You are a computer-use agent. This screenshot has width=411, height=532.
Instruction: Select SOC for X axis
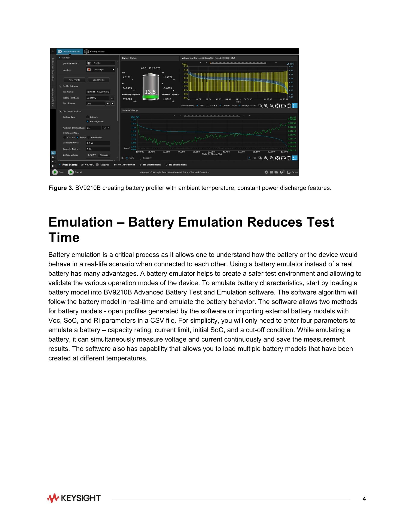pos(127,158)
